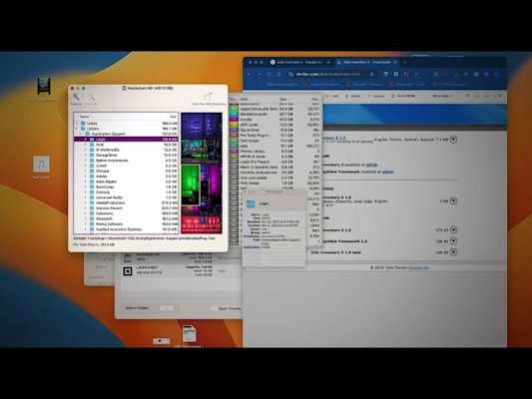The image size is (532, 399).
Task: Click the Adobe folder icon
Action: pos(92,177)
